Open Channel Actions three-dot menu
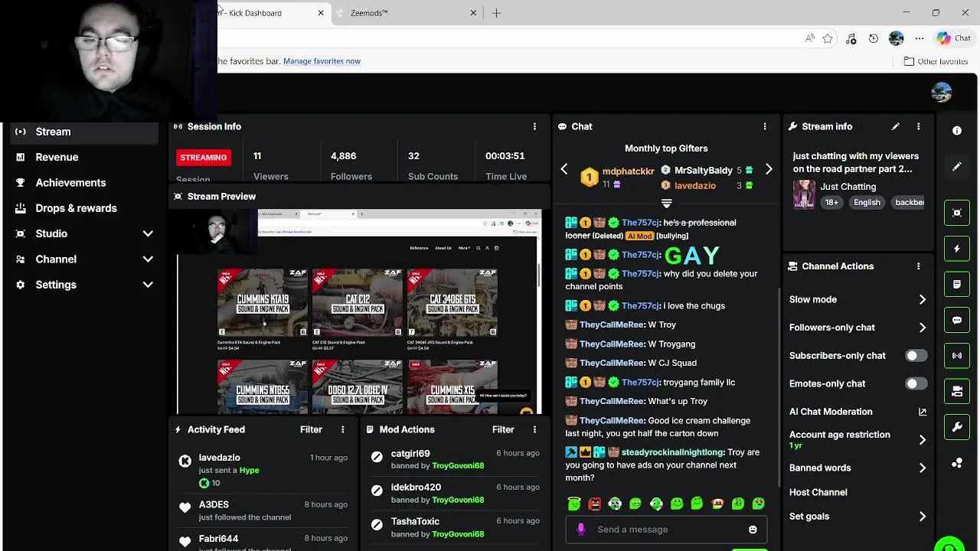The height and width of the screenshot is (551, 980). click(918, 266)
